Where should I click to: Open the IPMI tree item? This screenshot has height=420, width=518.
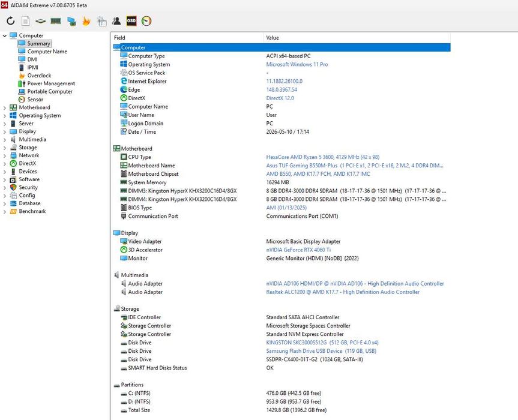coord(32,67)
